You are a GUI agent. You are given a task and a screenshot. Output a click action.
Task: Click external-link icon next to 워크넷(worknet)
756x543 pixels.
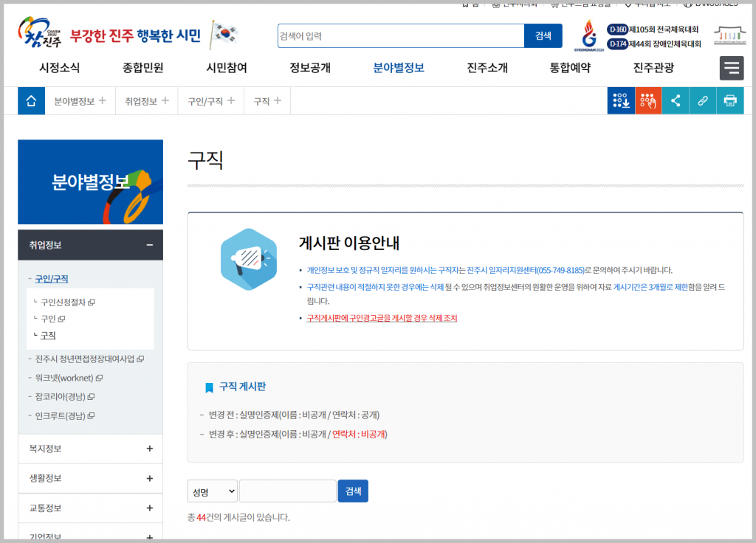100,378
